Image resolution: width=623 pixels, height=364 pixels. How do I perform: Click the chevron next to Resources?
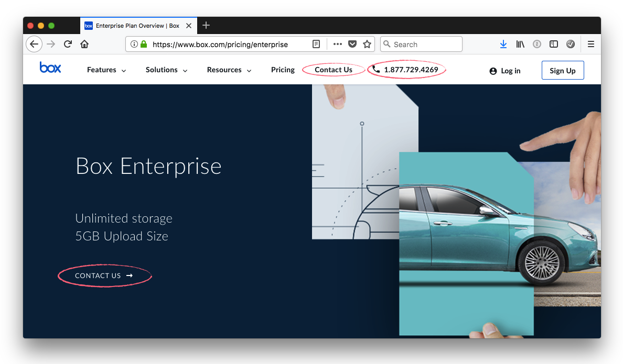pyautogui.click(x=249, y=71)
